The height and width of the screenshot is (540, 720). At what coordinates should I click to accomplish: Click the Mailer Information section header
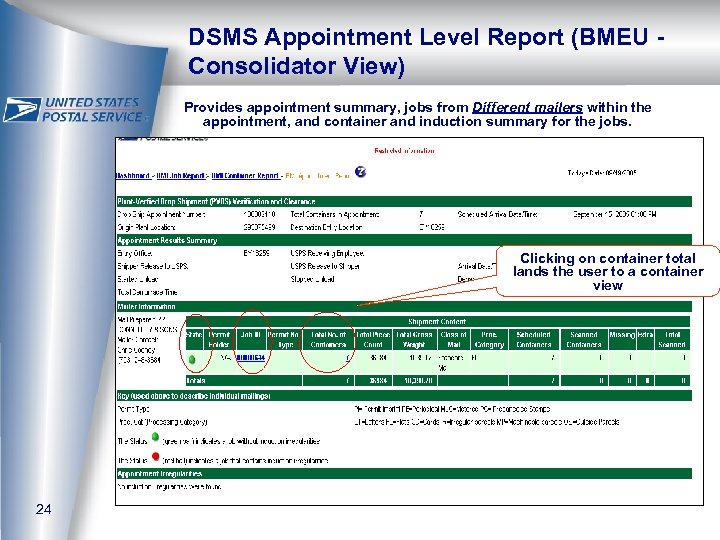(x=404, y=306)
